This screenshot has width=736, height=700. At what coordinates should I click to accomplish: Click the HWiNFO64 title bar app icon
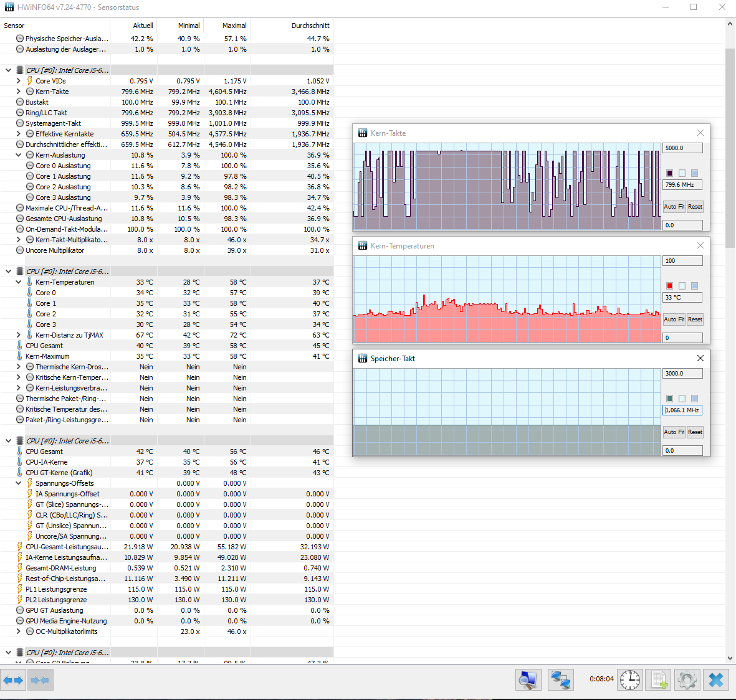click(x=9, y=7)
